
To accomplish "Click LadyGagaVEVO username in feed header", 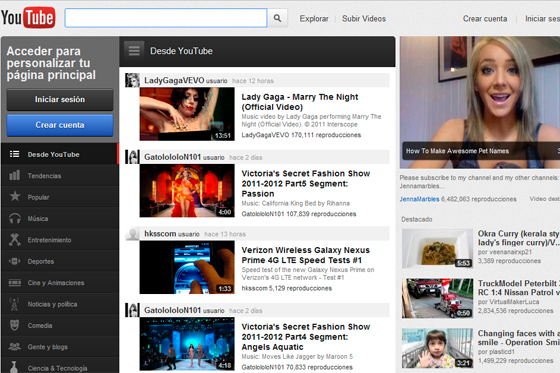I will click(174, 80).
